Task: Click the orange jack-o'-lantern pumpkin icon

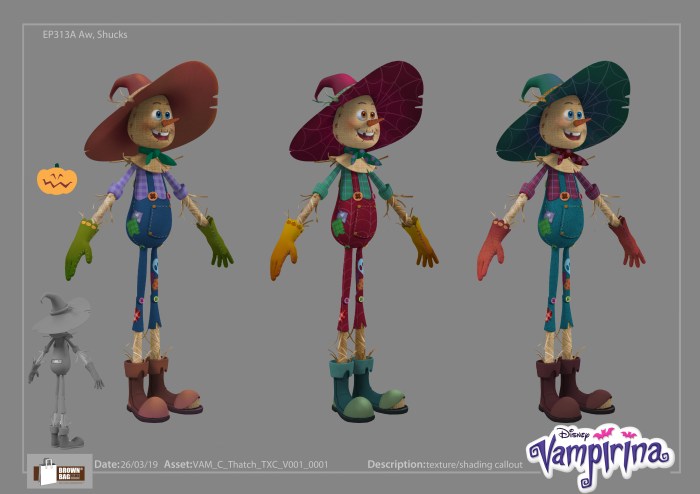Action: click(57, 179)
